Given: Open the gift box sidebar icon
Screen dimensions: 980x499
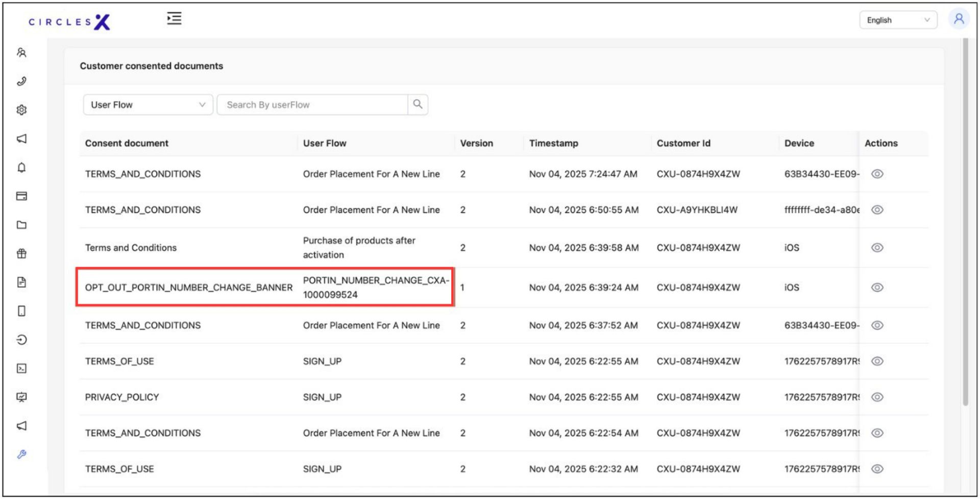Looking at the screenshot, I should point(21,254).
